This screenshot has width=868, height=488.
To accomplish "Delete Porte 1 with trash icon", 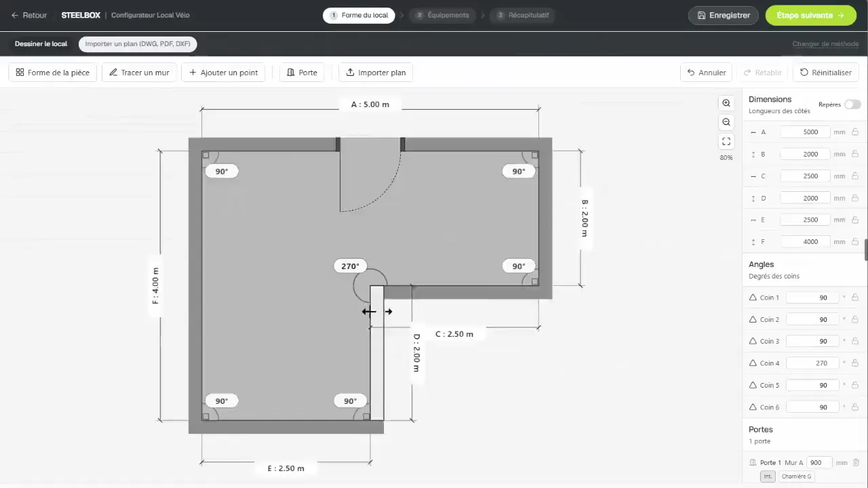I will click(856, 462).
